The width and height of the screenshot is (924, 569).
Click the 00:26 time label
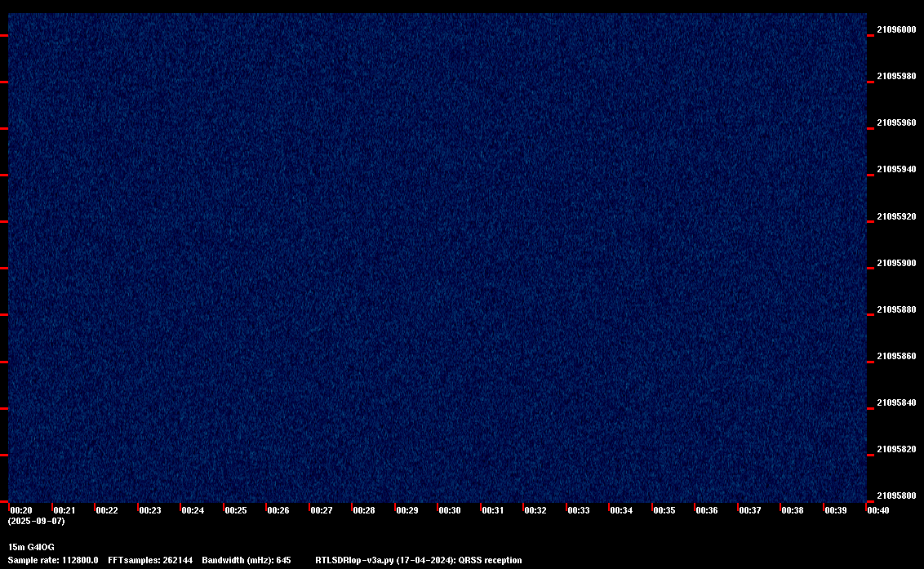tap(278, 510)
